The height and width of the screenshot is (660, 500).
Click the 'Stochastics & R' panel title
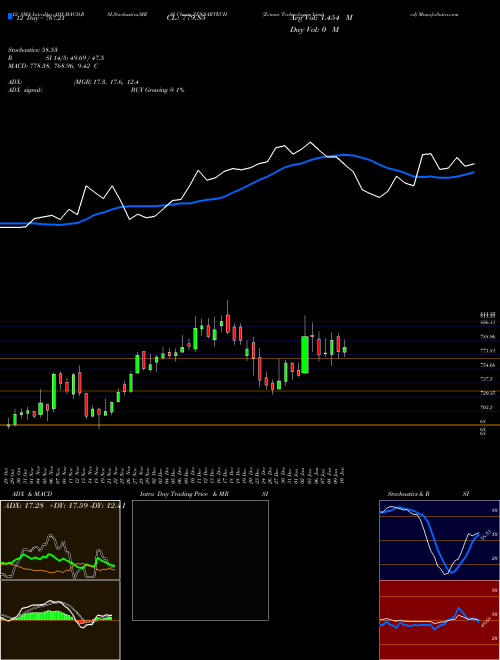point(409,494)
